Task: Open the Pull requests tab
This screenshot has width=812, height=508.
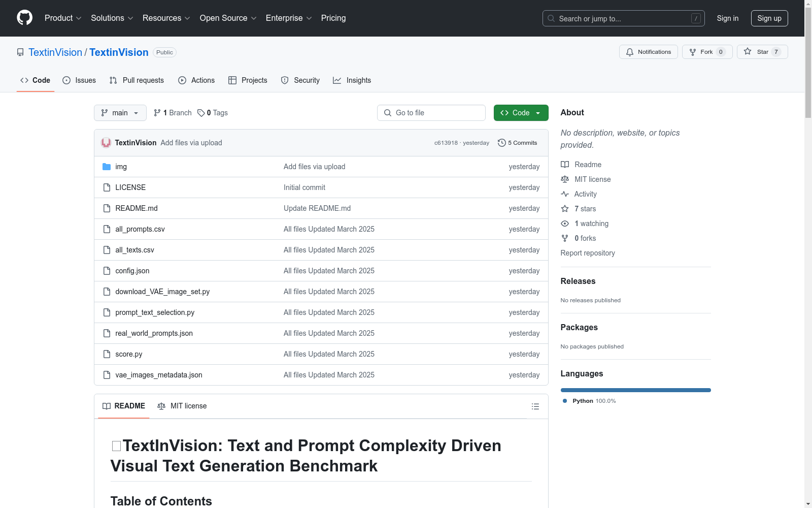Action: pyautogui.click(x=137, y=80)
